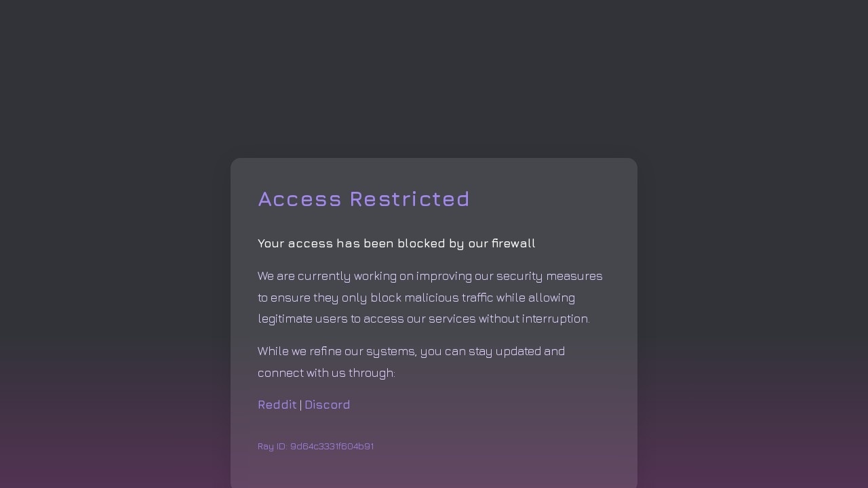Click the pipe separator between Reddit and Discord
The height and width of the screenshot is (488, 868).
click(301, 405)
